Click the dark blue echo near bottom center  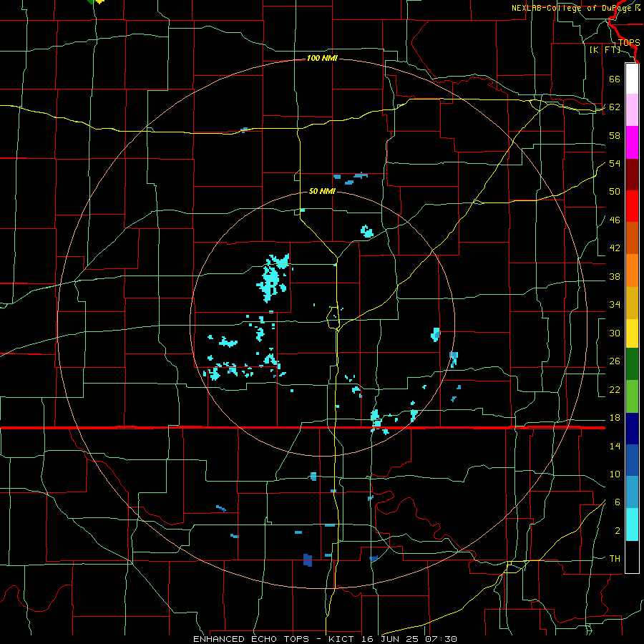308,560
